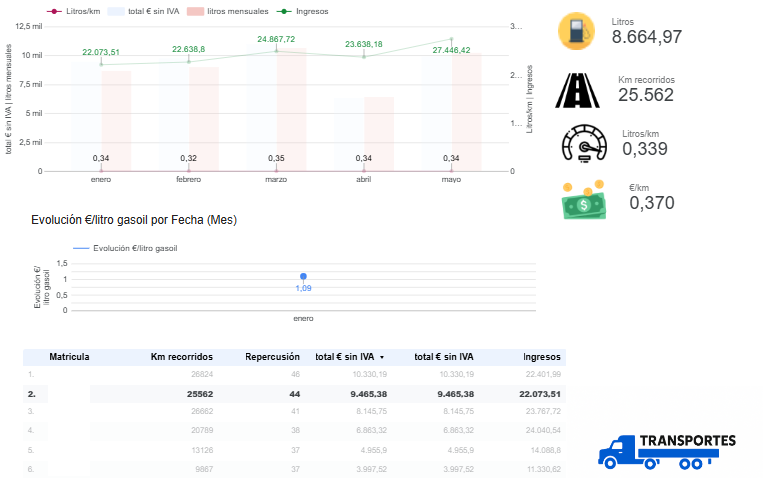Toggle the Ingresos legend entry

pos(302,11)
